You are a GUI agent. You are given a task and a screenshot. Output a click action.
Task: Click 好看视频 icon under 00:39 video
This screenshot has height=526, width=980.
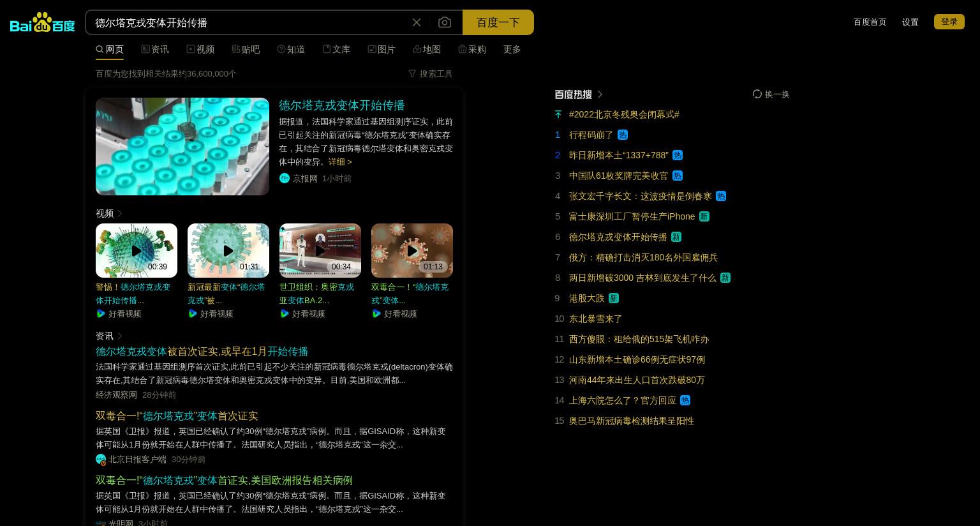point(101,313)
